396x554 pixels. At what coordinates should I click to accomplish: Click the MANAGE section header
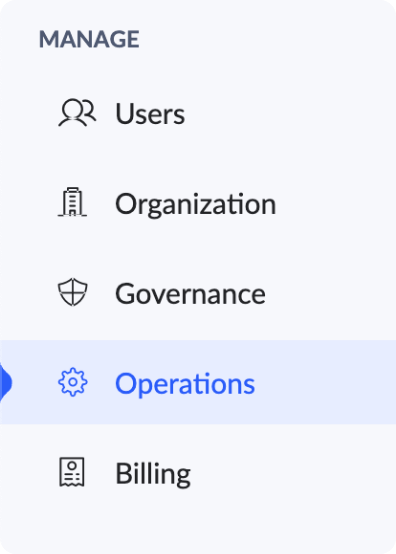pyautogui.click(x=89, y=39)
